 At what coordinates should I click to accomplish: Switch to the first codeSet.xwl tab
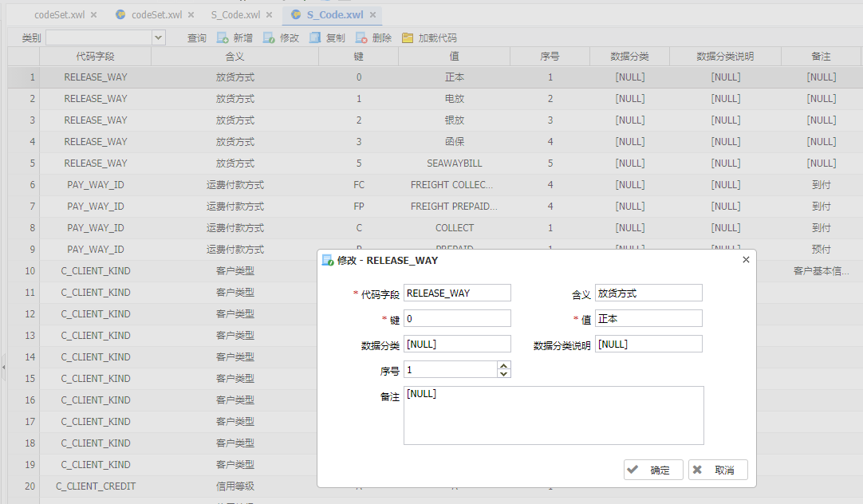click(60, 15)
